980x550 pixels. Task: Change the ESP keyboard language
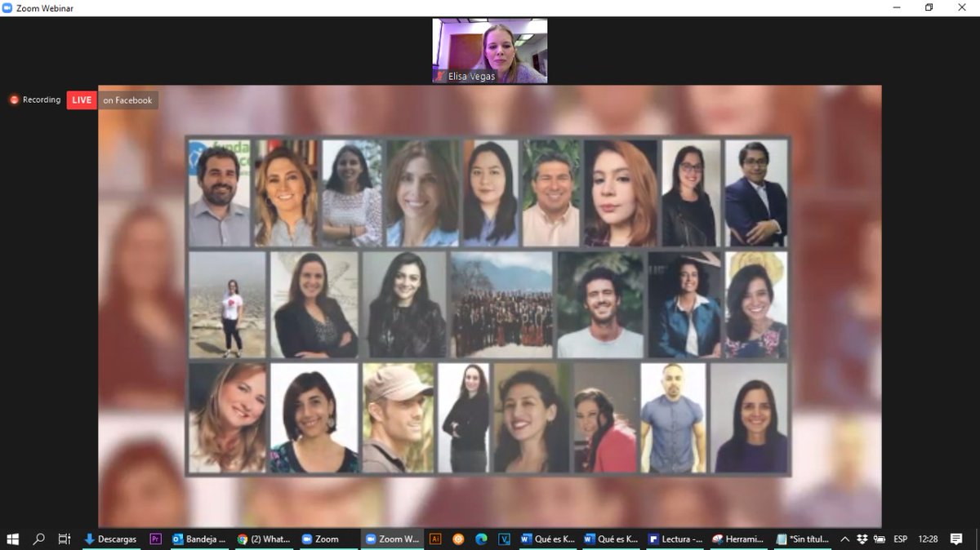coord(899,539)
